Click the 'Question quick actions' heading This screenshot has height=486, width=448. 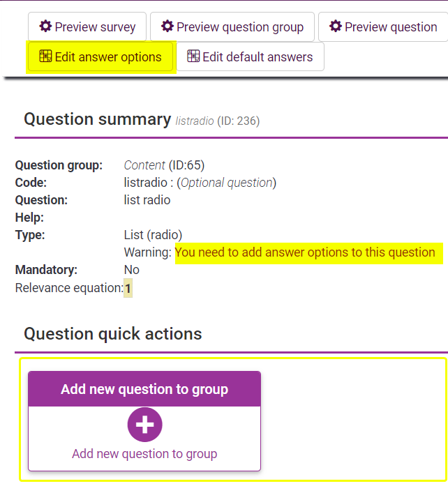(x=113, y=334)
